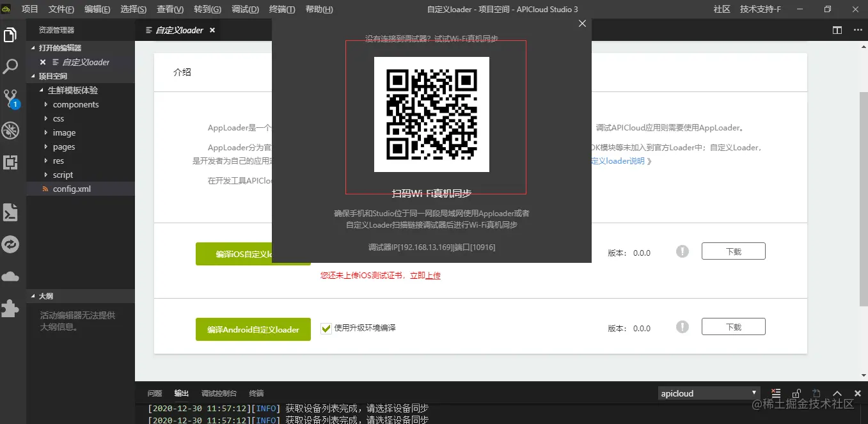Open the 终端(T) menu
This screenshot has width=868, height=424.
282,9
